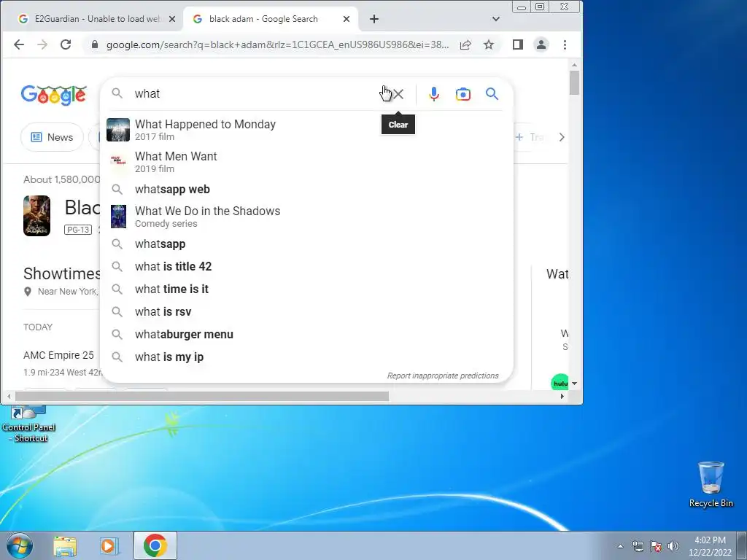Select suggestion what time is it

point(307,289)
